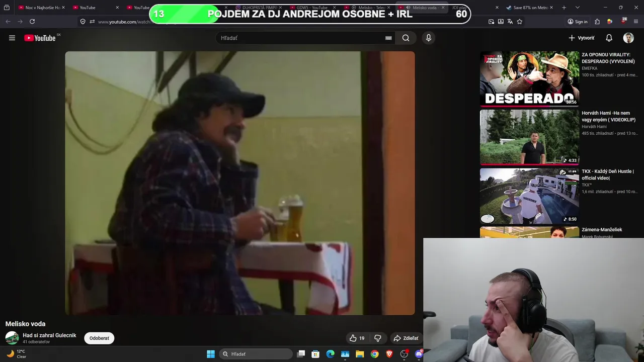644x362 pixels.
Task: Start voice search with the microphone
Action: click(x=429, y=38)
